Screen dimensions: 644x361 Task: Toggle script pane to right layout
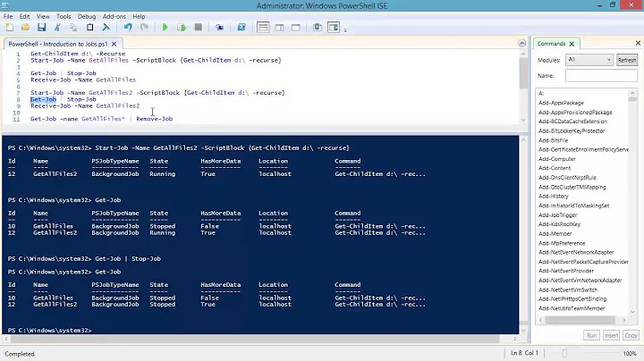tap(276, 28)
